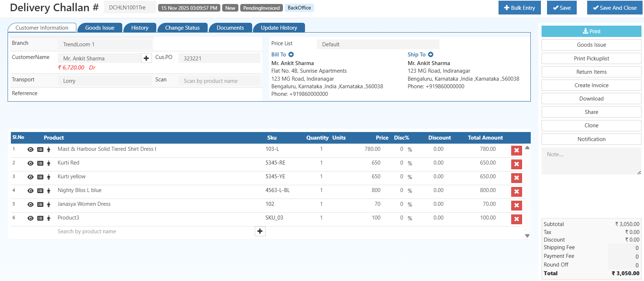Switch to the Documents tab

(230, 28)
